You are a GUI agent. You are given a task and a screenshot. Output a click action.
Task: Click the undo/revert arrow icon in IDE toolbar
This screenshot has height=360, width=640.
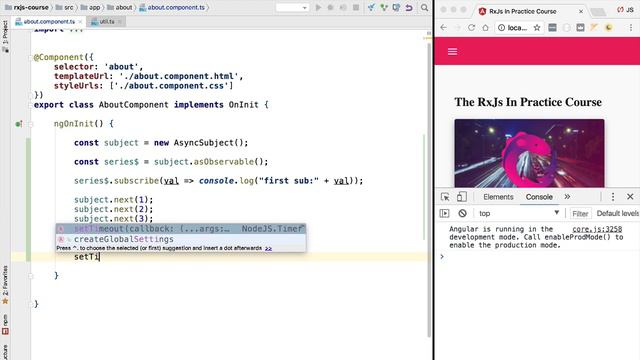click(409, 7)
